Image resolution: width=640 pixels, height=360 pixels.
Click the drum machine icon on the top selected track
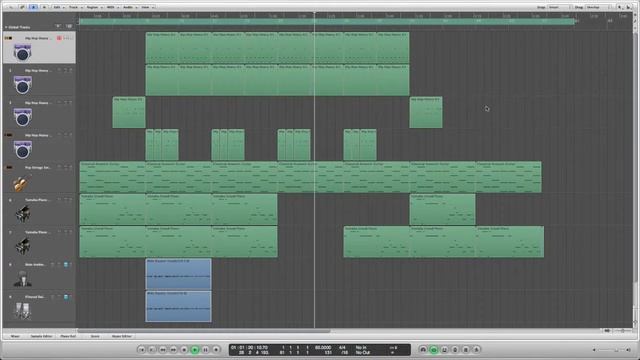pos(22,53)
